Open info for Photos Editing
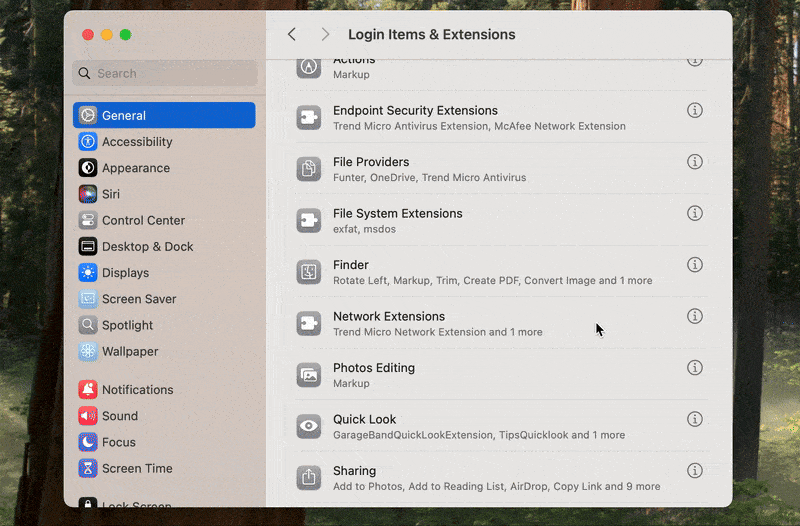The width and height of the screenshot is (800, 526). tap(694, 368)
